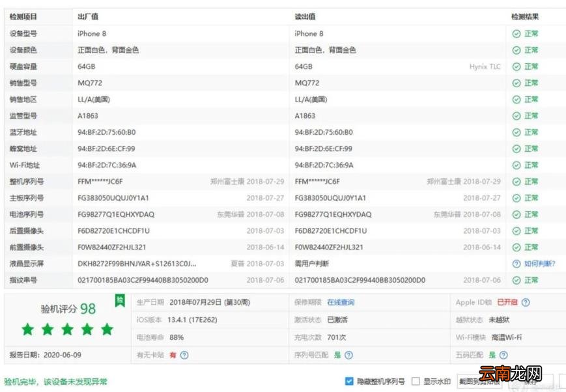Click the read-out LL/A(美国) region value

[x=311, y=99]
